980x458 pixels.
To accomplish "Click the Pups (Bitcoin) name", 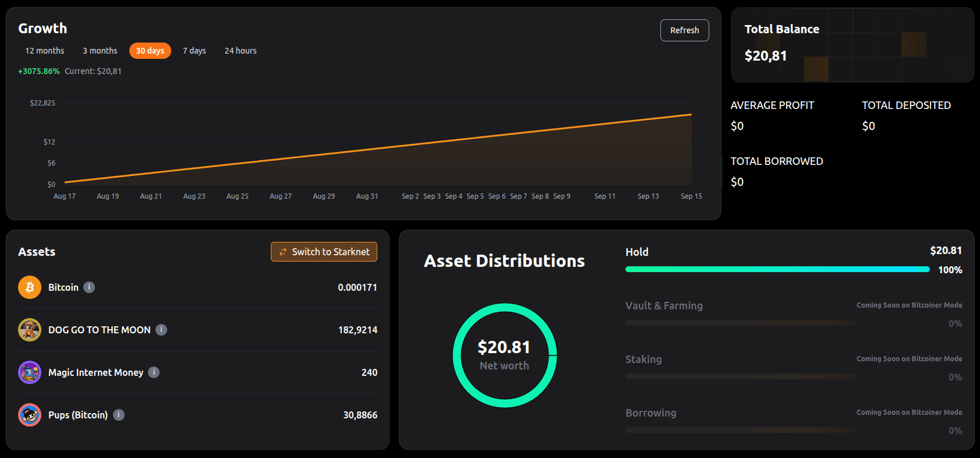I will 78,415.
